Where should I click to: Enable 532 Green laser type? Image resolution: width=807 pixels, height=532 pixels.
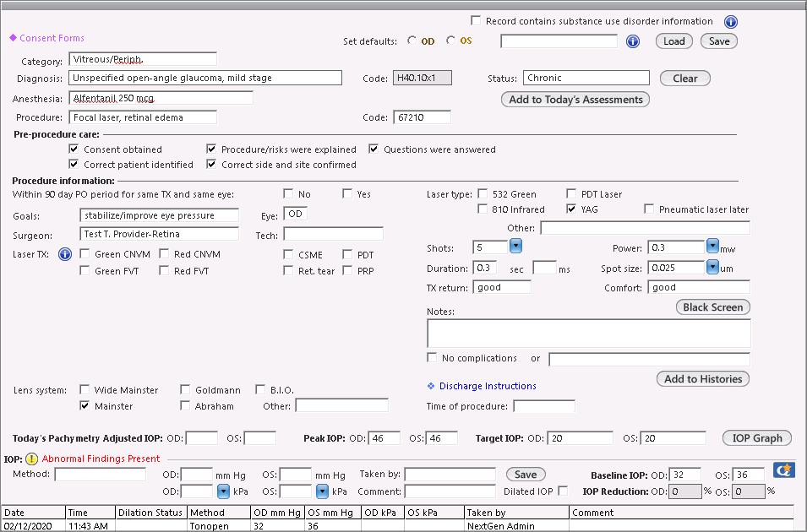[x=483, y=193]
